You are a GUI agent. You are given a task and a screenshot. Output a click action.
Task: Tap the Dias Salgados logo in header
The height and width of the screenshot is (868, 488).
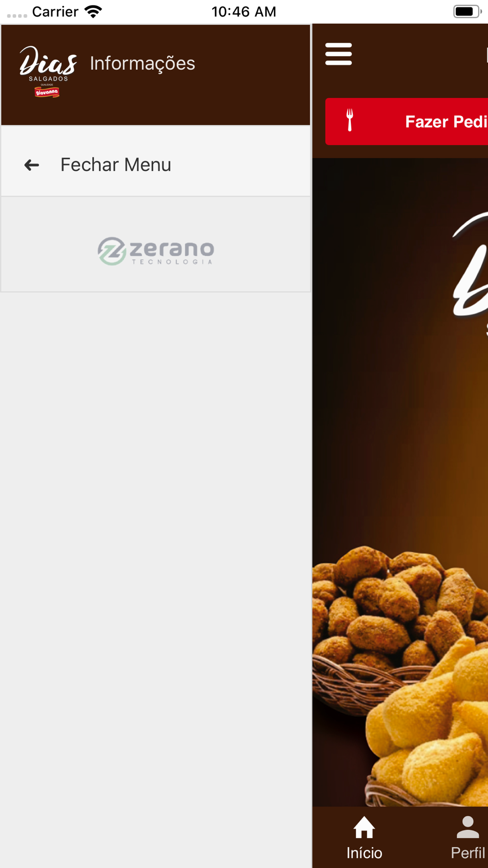coord(48,71)
